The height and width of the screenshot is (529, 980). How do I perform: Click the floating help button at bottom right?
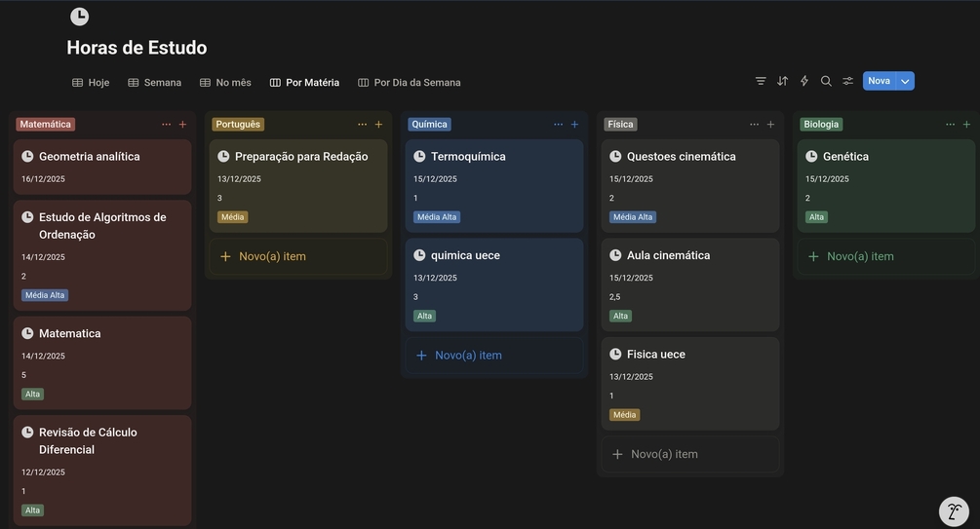[x=954, y=511]
